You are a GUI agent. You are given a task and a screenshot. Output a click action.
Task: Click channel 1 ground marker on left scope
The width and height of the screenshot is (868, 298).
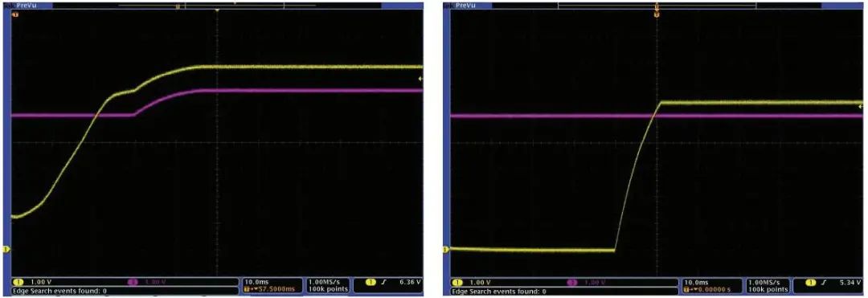click(6, 250)
